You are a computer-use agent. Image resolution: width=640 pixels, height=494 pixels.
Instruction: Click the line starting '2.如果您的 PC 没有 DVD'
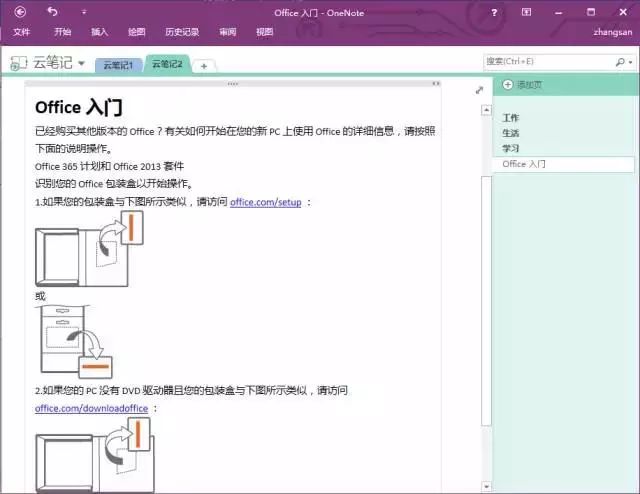click(x=191, y=391)
